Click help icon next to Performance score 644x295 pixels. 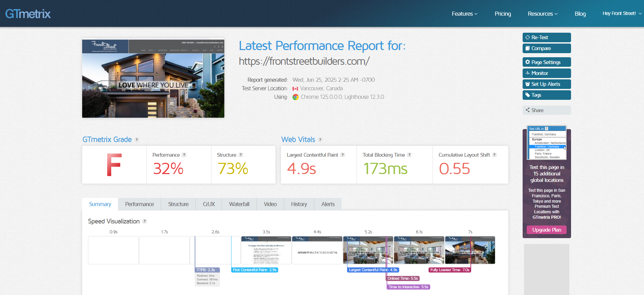click(x=184, y=155)
